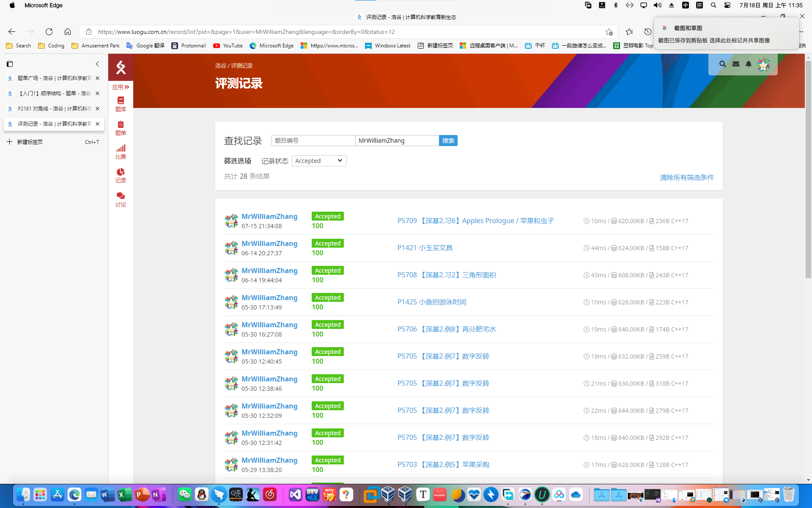Expand the 应用 apps sidebar
Viewport: 812px width, 508px height.
click(x=121, y=87)
